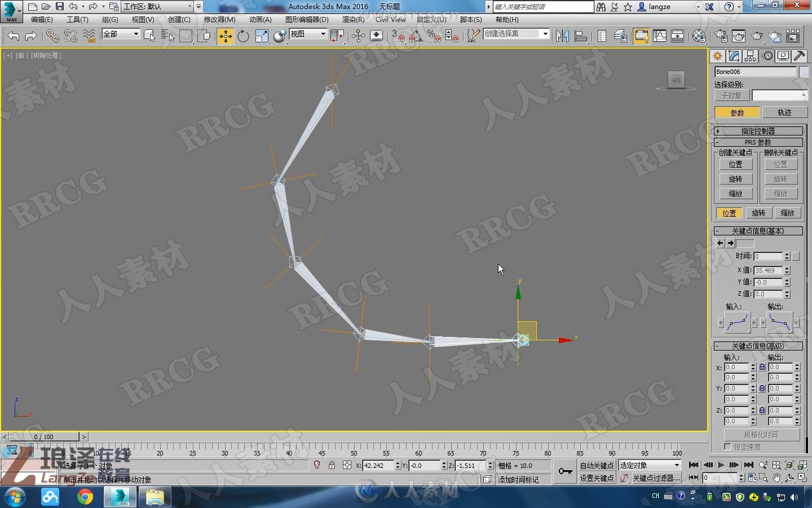Toggle the selection lock padlock icon
812x508 pixels.
(x=332, y=465)
